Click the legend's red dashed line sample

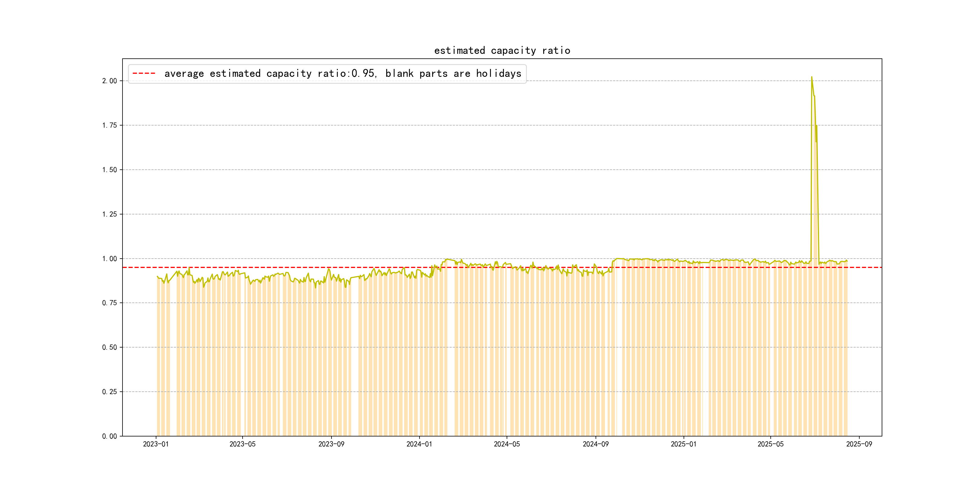144,73
